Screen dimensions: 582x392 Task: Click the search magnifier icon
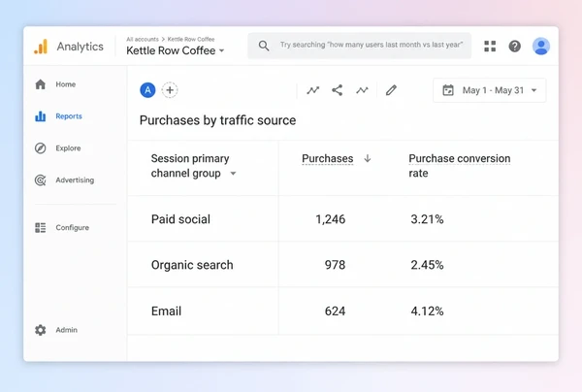click(264, 46)
